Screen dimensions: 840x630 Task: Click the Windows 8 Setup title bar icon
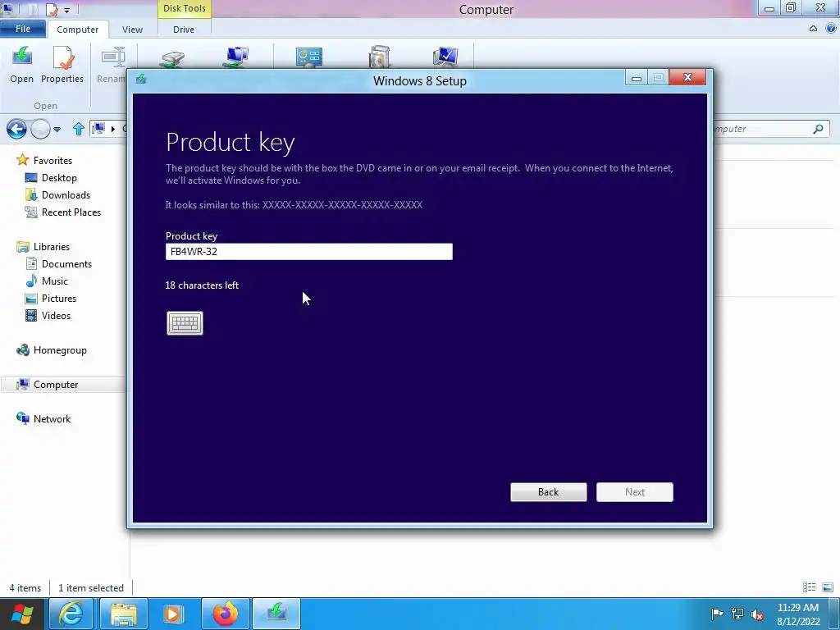click(x=141, y=80)
